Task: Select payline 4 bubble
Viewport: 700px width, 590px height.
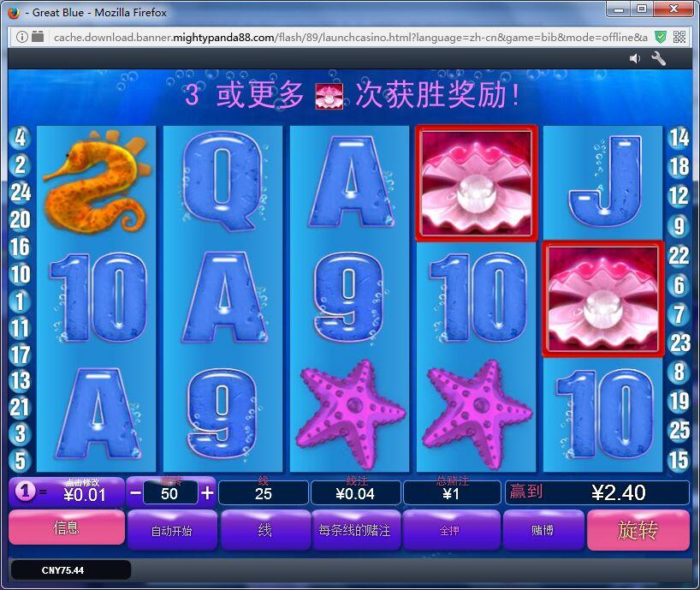Action: [x=20, y=138]
